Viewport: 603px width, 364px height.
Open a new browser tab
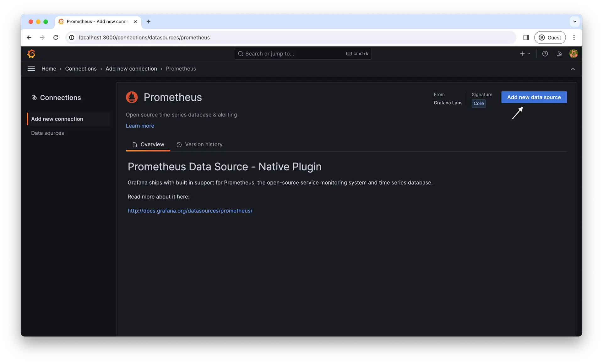click(x=149, y=22)
